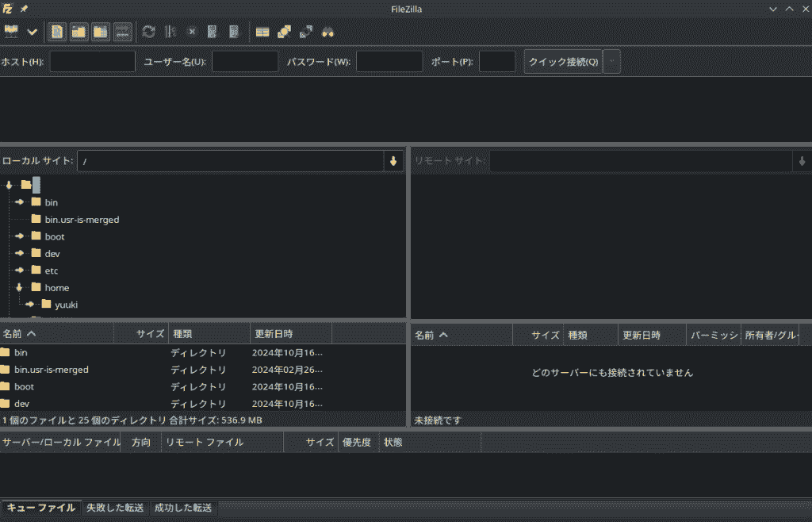The width and height of the screenshot is (812, 522).
Task: Select the bin row in local file list
Action: [202, 353]
